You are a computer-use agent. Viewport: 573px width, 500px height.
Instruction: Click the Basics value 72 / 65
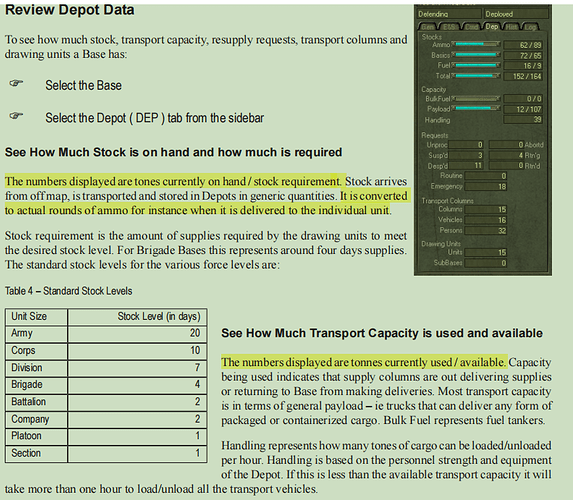pos(523,56)
